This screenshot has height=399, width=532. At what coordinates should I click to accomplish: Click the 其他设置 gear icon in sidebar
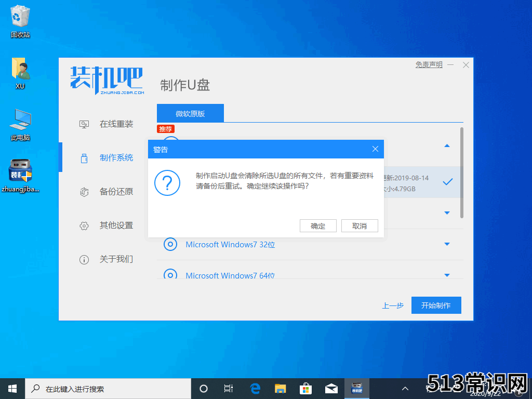click(84, 225)
